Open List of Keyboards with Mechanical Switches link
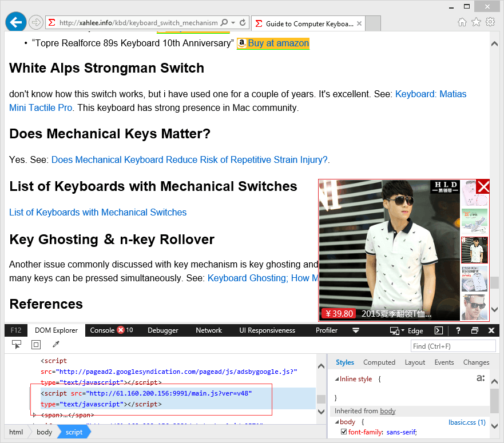The height and width of the screenshot is (443, 504). point(98,212)
